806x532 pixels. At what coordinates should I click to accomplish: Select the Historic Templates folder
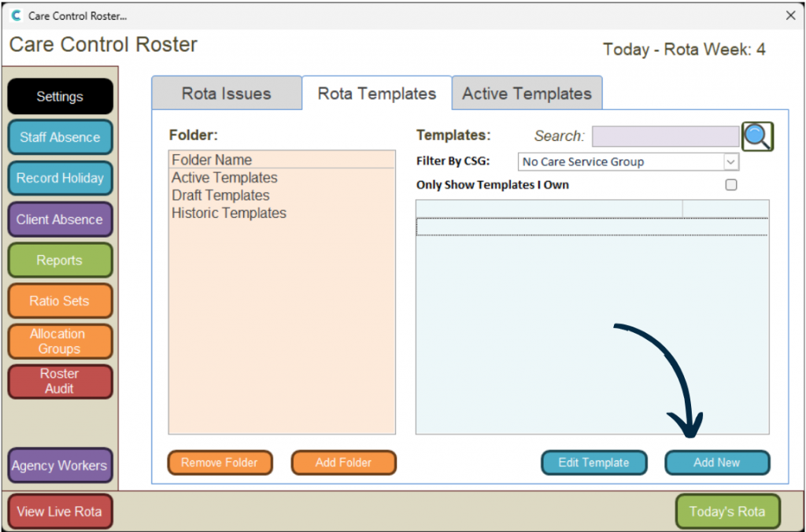pos(229,213)
